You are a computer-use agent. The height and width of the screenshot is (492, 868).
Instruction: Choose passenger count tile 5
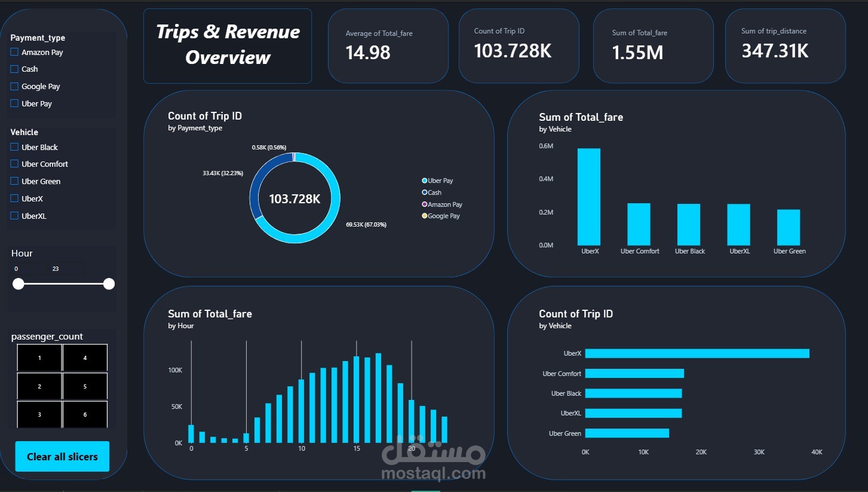pos(85,386)
